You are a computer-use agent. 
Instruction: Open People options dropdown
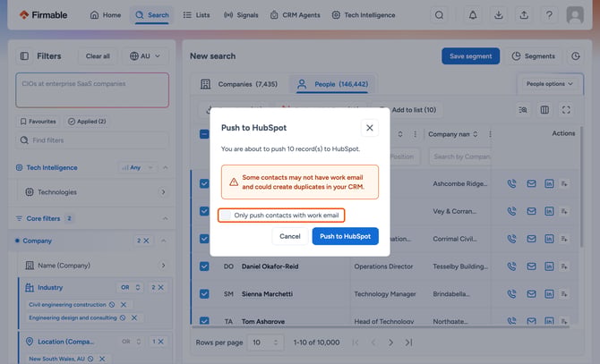(550, 84)
